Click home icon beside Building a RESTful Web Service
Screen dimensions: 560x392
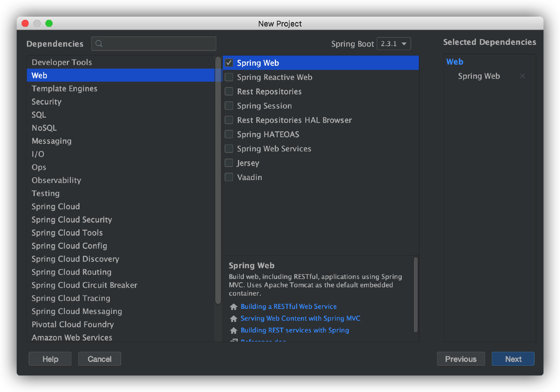coord(234,307)
